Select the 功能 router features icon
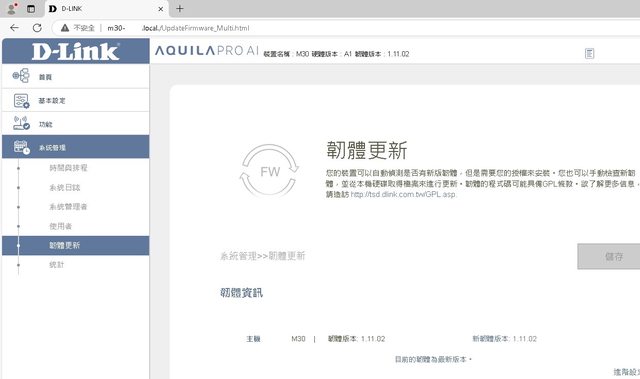This screenshot has width=640, height=379. tap(21, 123)
